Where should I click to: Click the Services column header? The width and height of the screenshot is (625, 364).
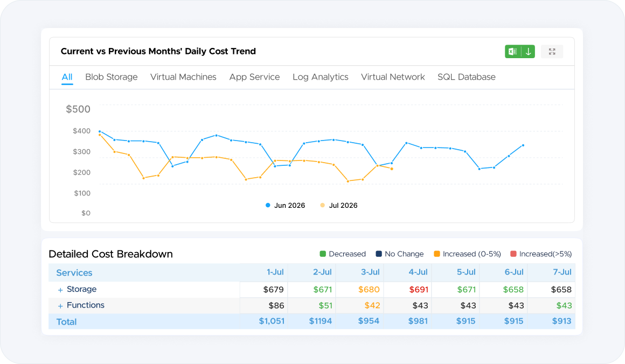pyautogui.click(x=74, y=273)
